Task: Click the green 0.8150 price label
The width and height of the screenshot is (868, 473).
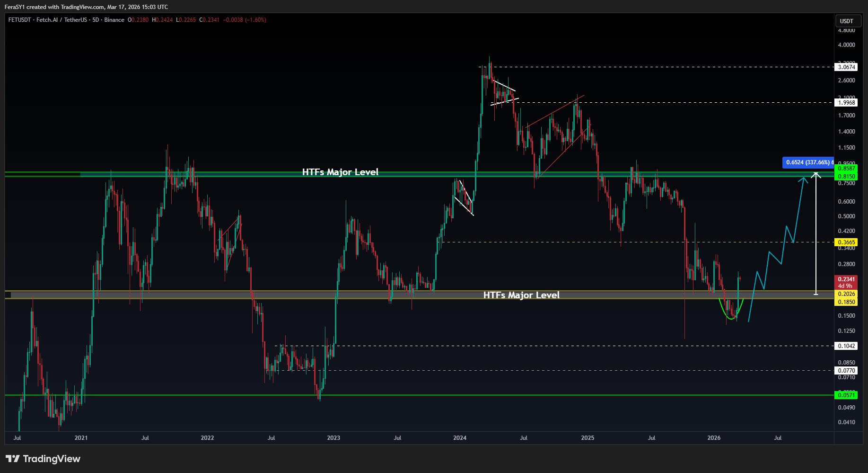Action: (847, 177)
